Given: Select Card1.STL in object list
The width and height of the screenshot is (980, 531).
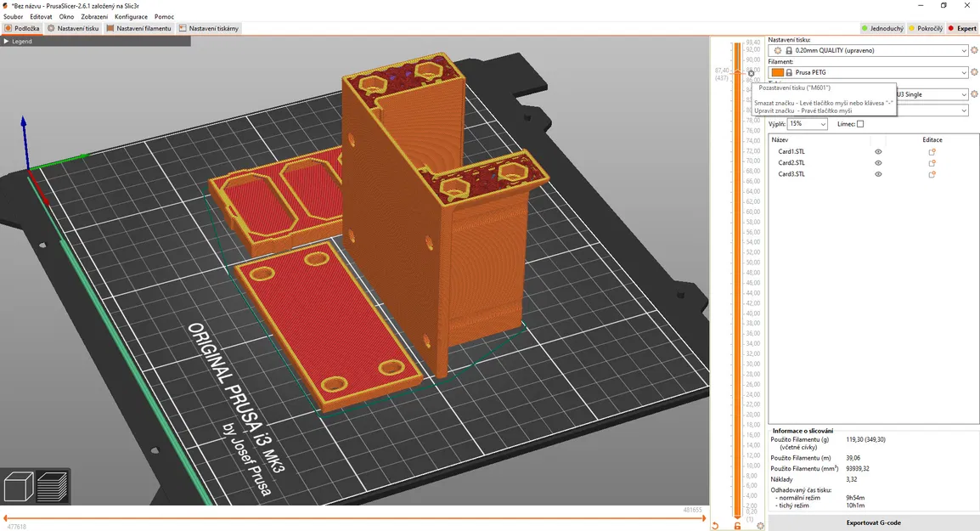Looking at the screenshot, I should (791, 152).
